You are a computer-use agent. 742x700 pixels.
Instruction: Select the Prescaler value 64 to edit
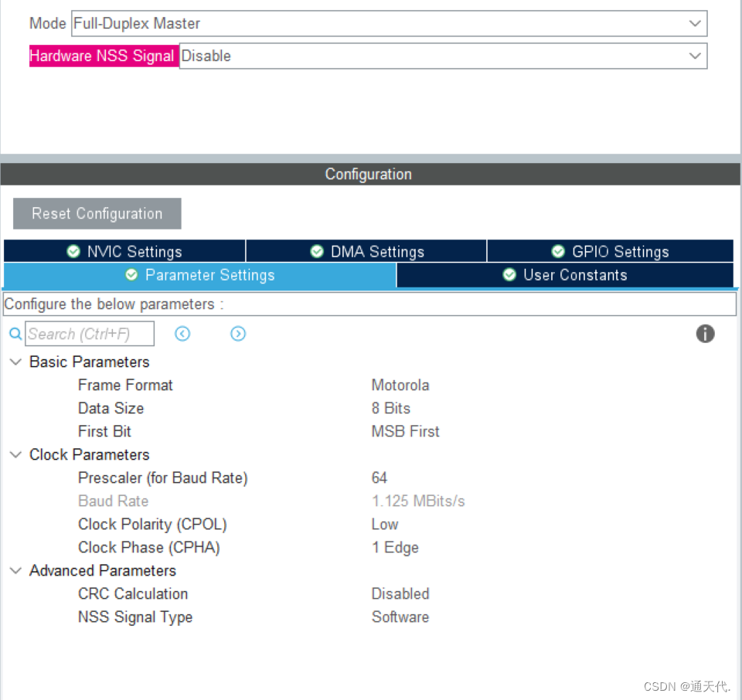tap(380, 477)
